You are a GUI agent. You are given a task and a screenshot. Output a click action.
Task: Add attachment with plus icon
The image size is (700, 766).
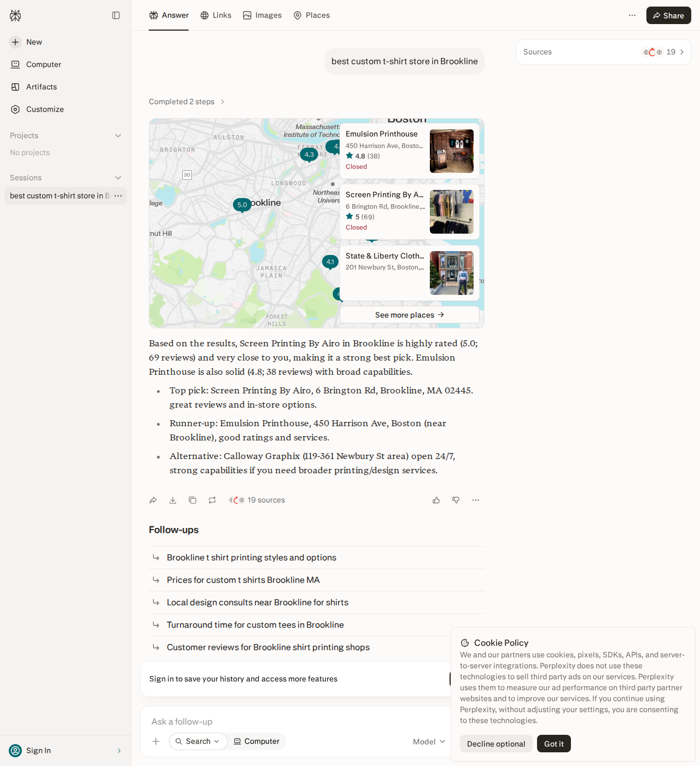(156, 741)
